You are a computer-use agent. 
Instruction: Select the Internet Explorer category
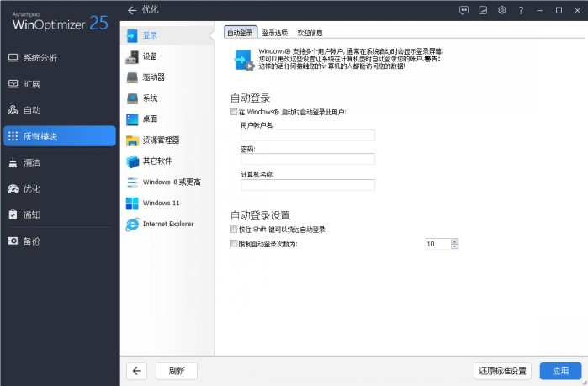pyautogui.click(x=167, y=225)
